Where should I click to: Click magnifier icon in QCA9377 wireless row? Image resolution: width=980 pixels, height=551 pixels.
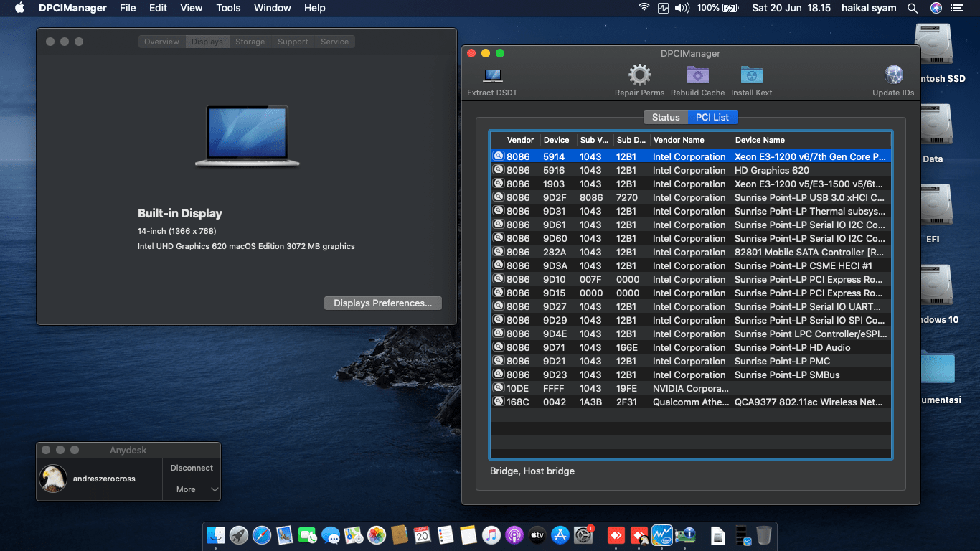[x=499, y=402]
